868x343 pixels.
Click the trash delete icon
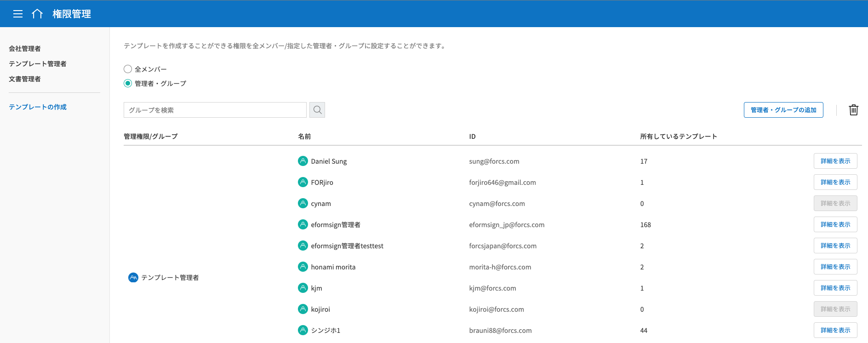pyautogui.click(x=853, y=110)
